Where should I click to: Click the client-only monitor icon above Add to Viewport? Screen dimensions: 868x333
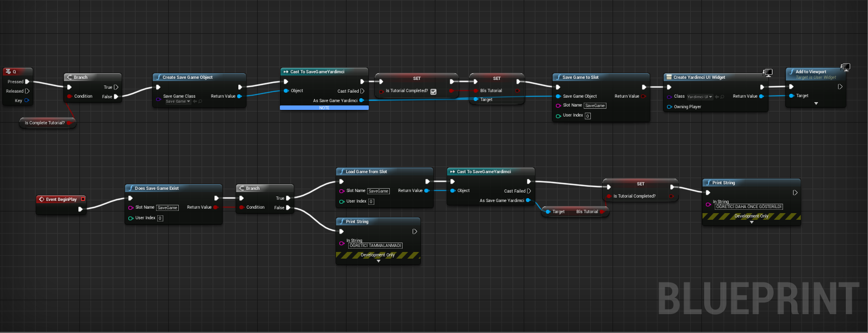pyautogui.click(x=845, y=67)
